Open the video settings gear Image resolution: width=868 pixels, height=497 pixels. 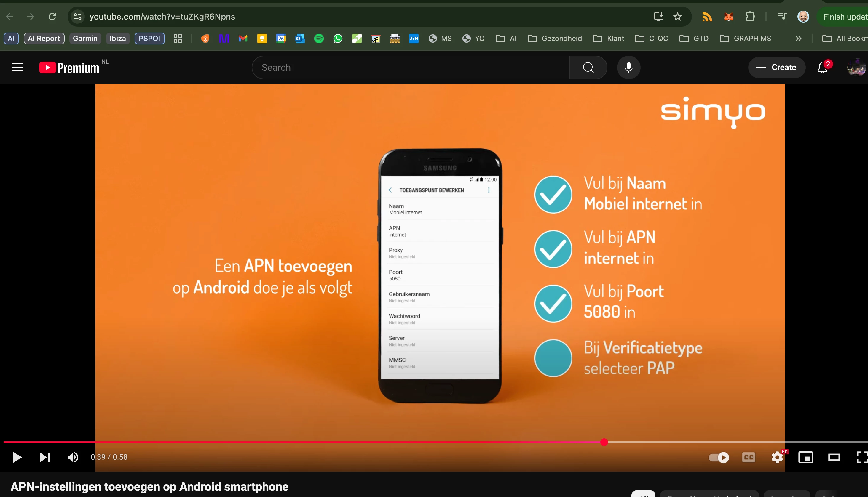coord(777,457)
